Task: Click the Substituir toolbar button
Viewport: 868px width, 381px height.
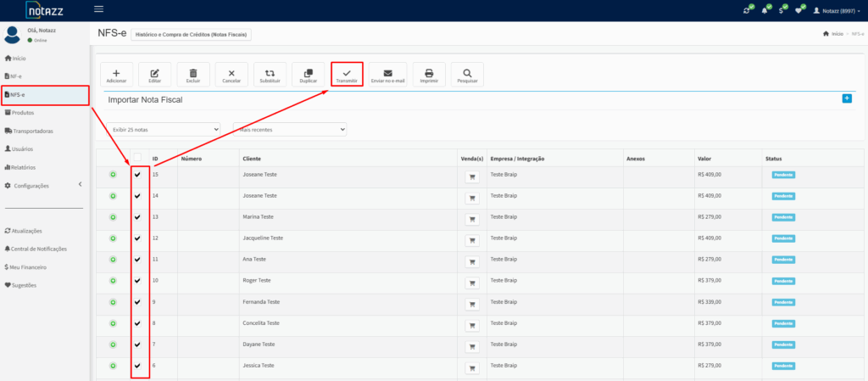Action: [x=270, y=75]
